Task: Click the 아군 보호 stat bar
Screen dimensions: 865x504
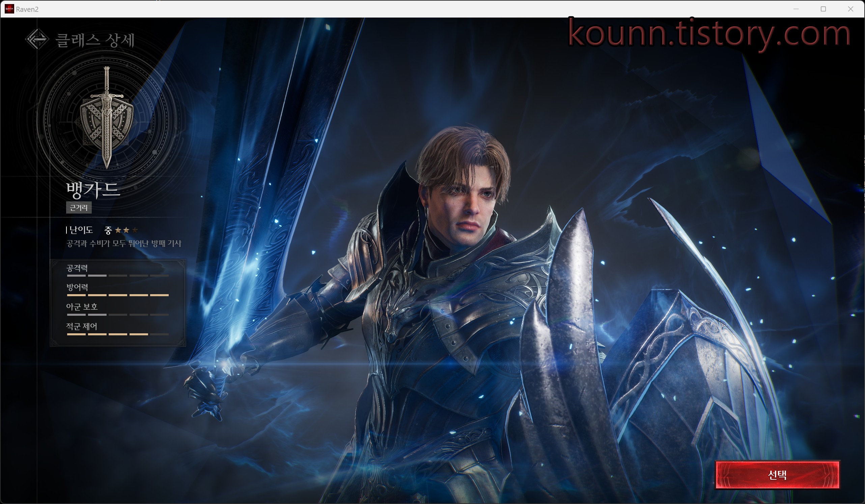Action: (x=118, y=314)
